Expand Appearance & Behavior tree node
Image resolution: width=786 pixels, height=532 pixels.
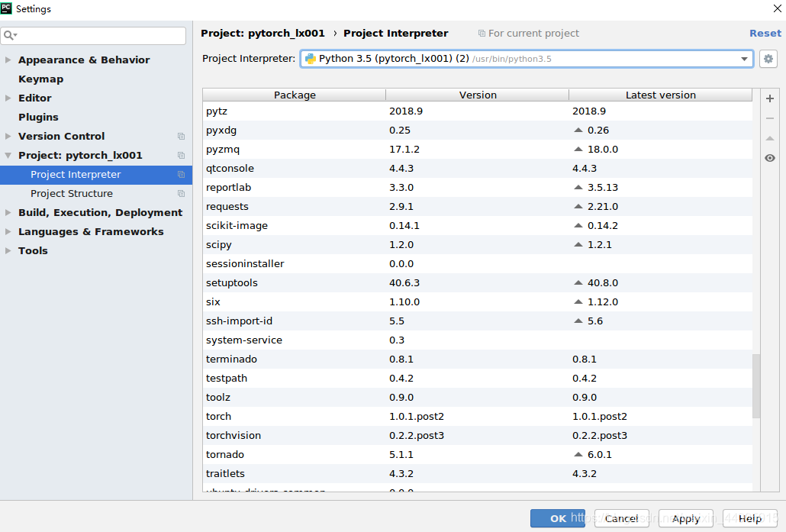[x=8, y=60]
